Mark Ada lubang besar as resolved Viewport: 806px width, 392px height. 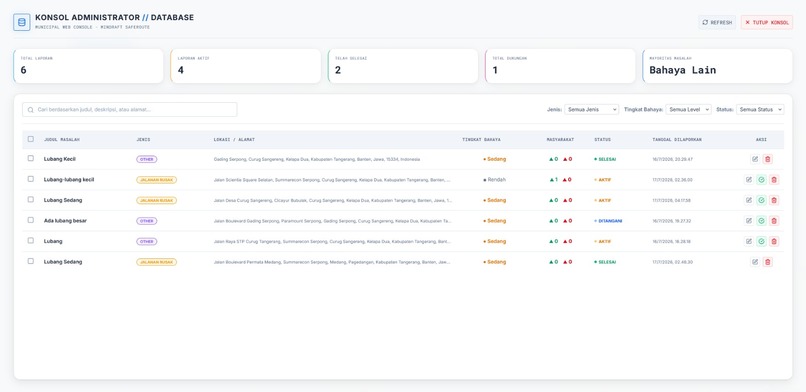tap(761, 221)
